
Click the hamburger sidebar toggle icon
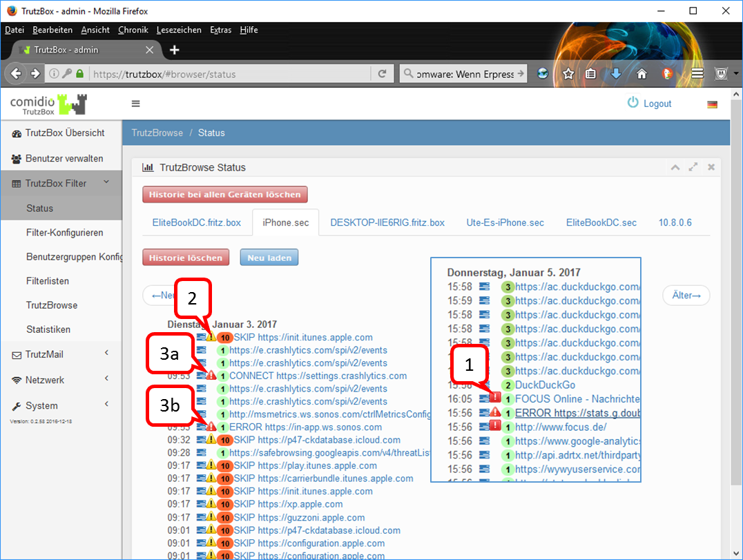(135, 104)
